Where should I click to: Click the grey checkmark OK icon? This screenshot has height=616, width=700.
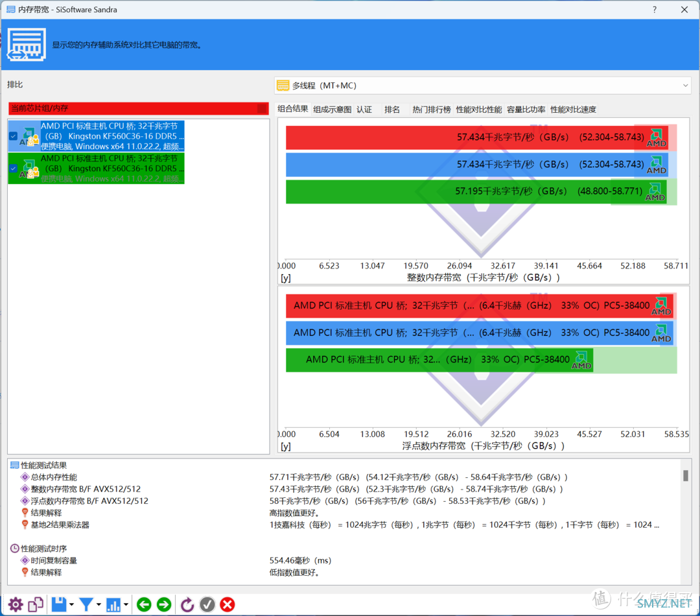(207, 604)
